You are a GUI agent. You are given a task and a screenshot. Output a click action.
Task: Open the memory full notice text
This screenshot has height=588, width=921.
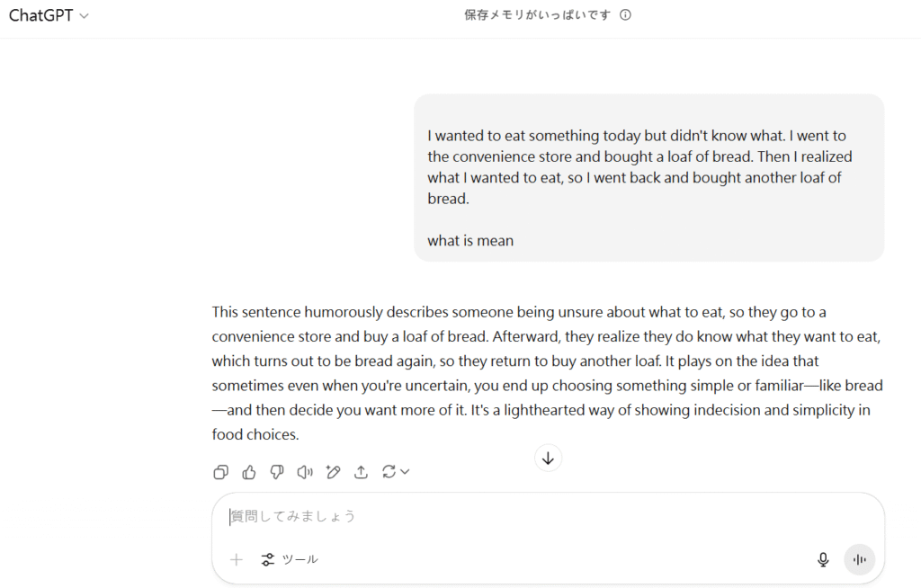pos(538,15)
